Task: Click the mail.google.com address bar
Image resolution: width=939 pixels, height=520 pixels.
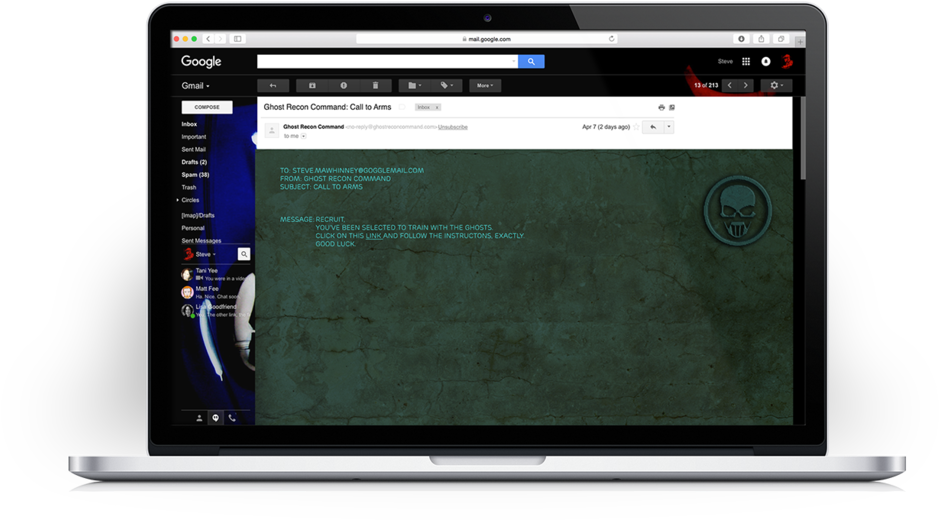Action: point(486,39)
